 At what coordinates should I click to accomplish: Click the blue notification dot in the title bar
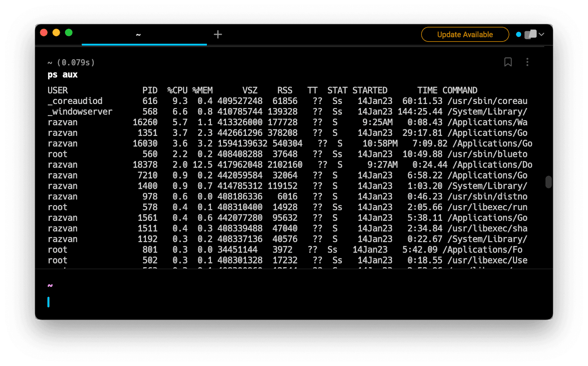[519, 34]
